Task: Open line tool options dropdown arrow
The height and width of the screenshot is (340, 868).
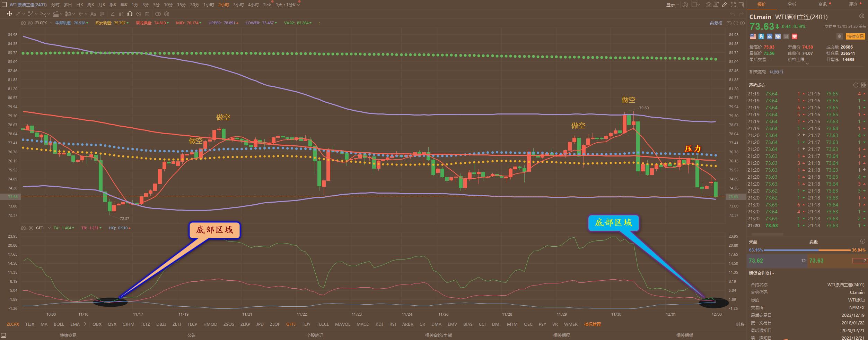Action: 24,14
